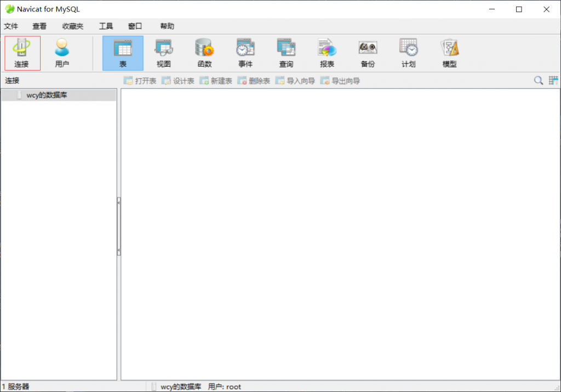Click the status bar 用户: root text

(x=224, y=387)
